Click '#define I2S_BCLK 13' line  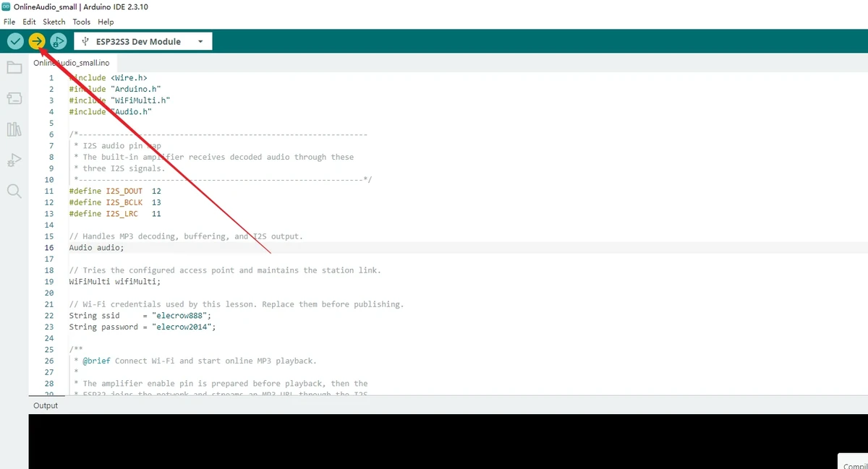pyautogui.click(x=115, y=202)
